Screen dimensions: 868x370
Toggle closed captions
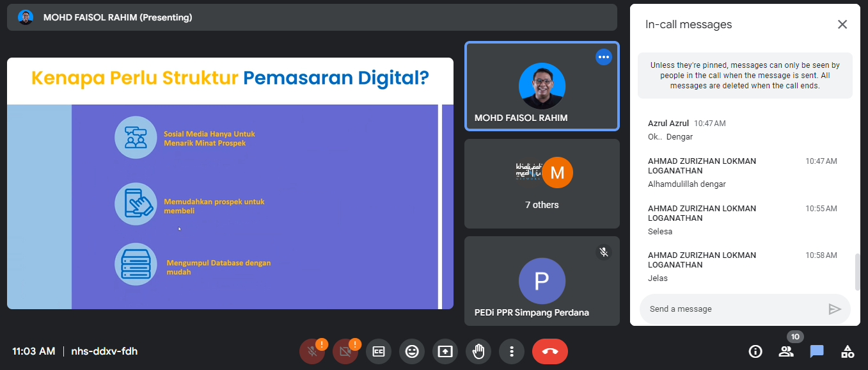pyautogui.click(x=379, y=351)
